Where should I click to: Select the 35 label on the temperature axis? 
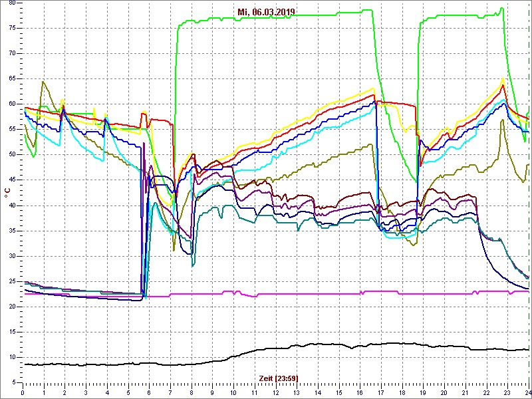click(11, 231)
